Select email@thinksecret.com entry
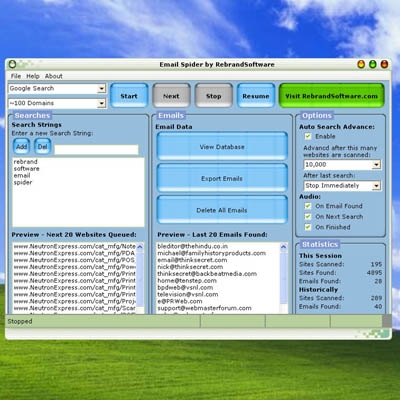This screenshot has height=400, width=400. pyautogui.click(x=192, y=260)
